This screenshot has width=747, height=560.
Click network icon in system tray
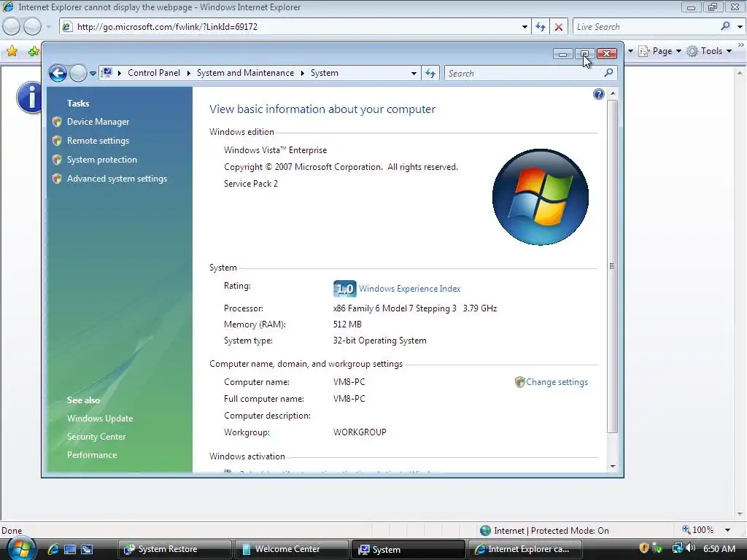point(677,548)
